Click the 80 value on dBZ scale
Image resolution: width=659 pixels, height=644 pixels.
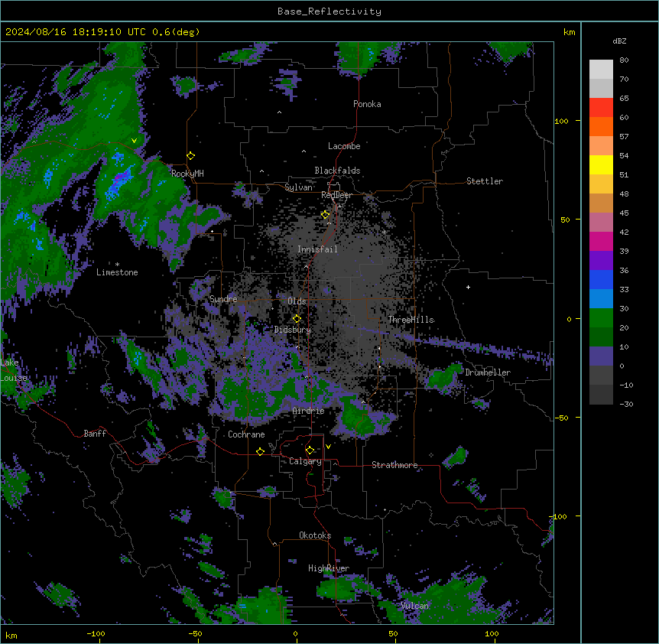pos(624,60)
